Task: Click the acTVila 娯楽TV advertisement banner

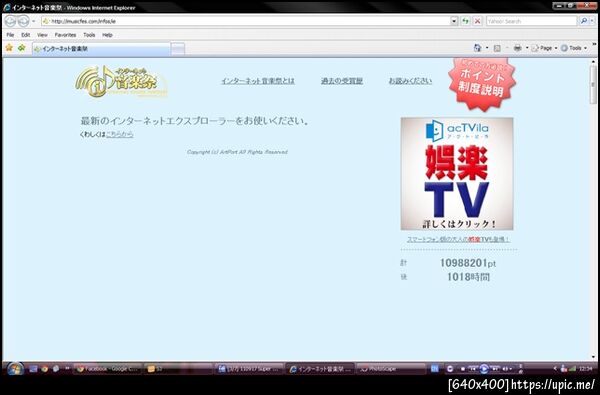Action: click(457, 173)
